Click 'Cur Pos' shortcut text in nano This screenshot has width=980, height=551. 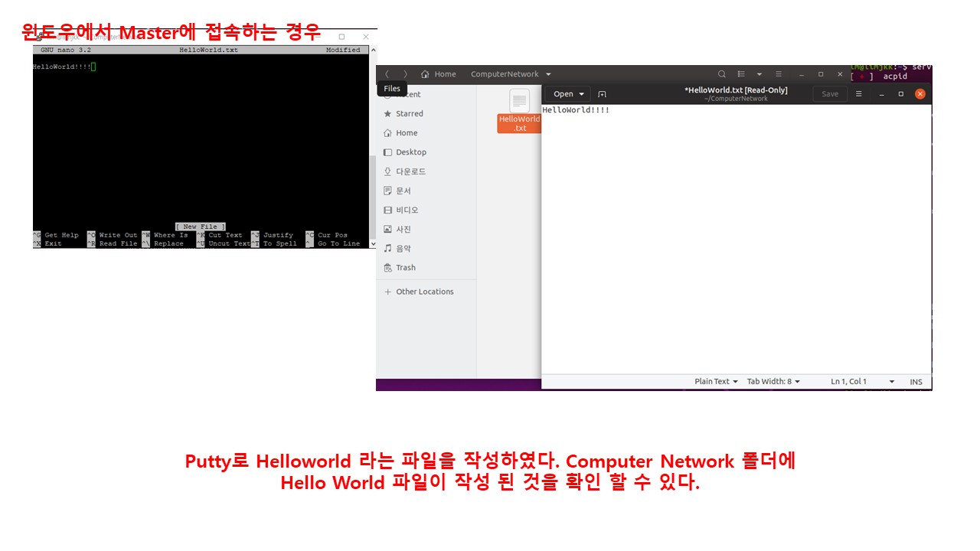pos(332,235)
